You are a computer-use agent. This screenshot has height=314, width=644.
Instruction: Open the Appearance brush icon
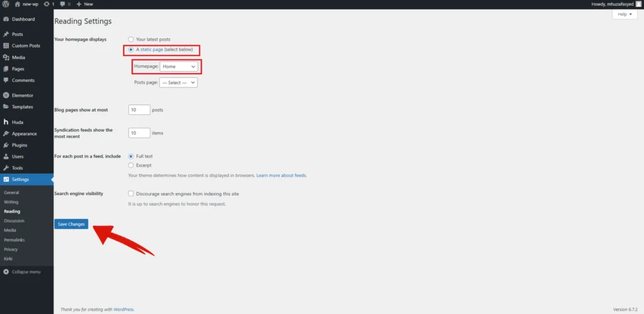pyautogui.click(x=6, y=133)
